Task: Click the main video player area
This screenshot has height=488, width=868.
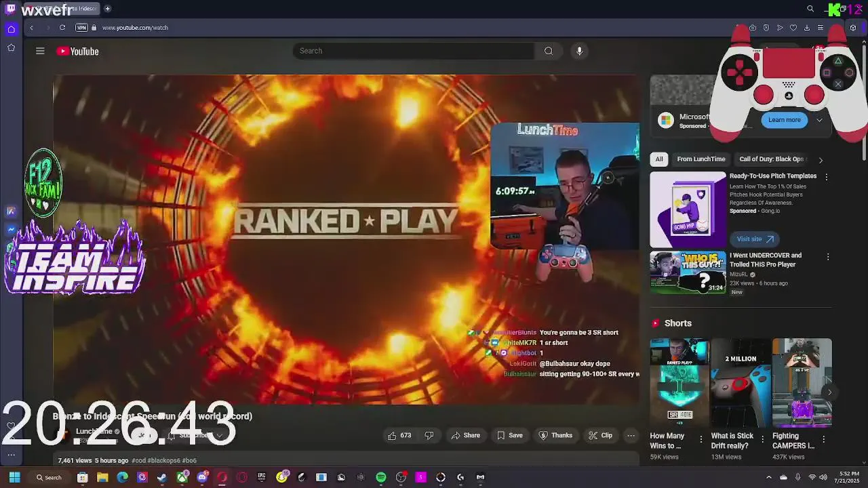Action: (x=346, y=239)
